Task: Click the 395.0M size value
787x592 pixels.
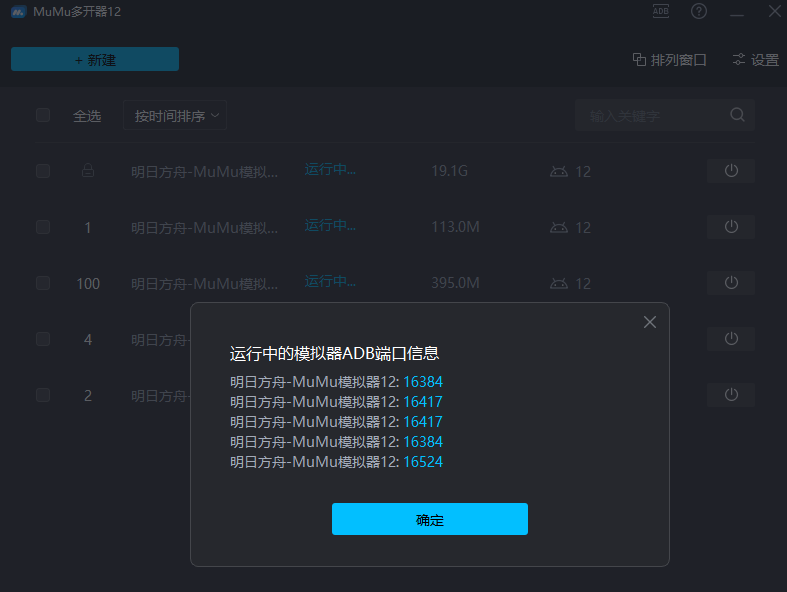Action: point(455,283)
